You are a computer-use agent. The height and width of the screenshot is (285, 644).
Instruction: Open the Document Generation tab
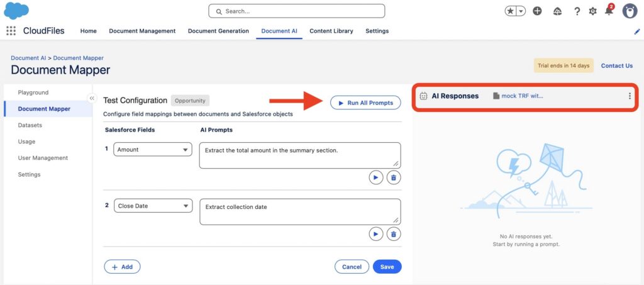pos(218,31)
